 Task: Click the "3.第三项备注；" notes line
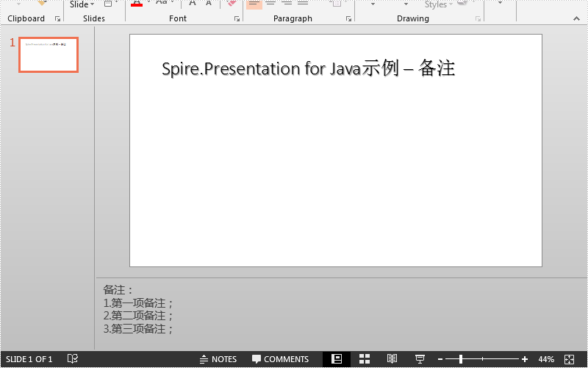pyautogui.click(x=138, y=329)
